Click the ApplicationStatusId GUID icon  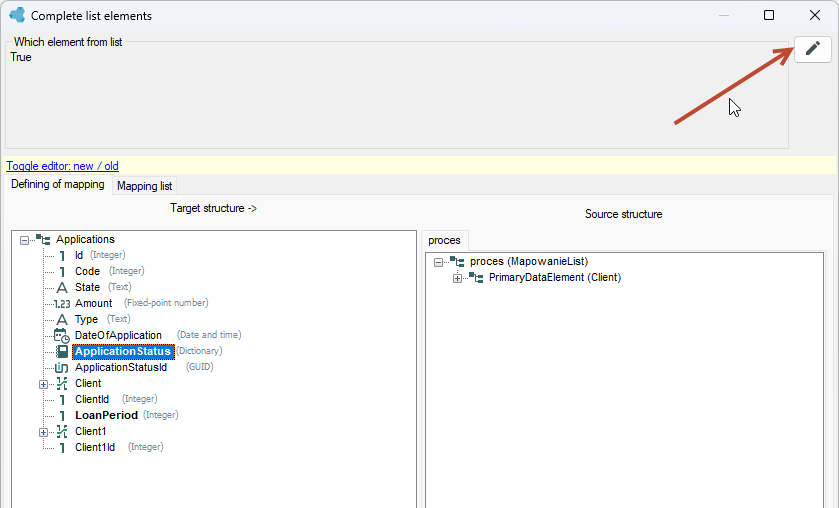tap(62, 368)
